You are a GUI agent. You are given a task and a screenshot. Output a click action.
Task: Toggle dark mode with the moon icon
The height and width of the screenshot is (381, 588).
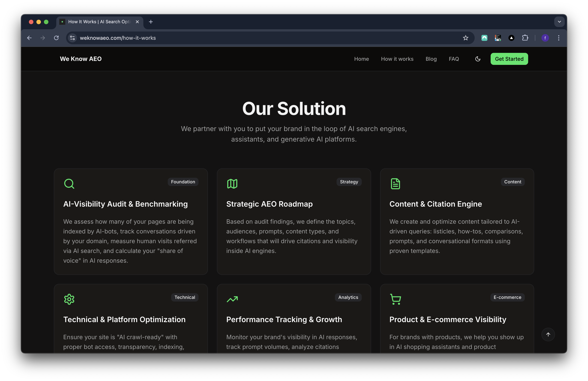click(477, 59)
